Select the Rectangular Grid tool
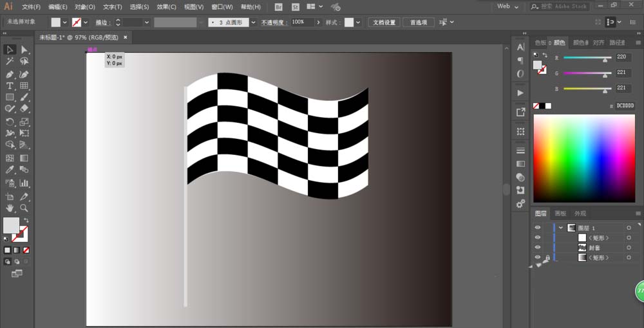The width and height of the screenshot is (644, 328). click(x=24, y=86)
